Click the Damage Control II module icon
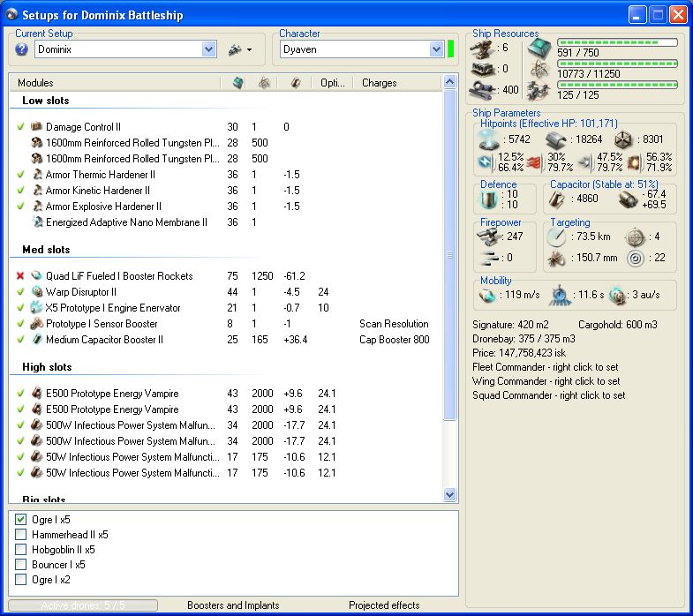This screenshot has height=616, width=693. (37, 127)
